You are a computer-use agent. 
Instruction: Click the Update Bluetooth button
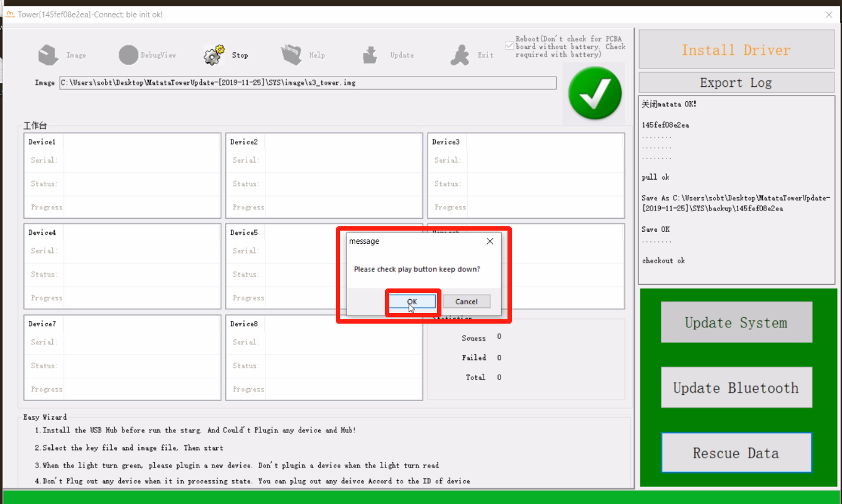[x=736, y=388]
